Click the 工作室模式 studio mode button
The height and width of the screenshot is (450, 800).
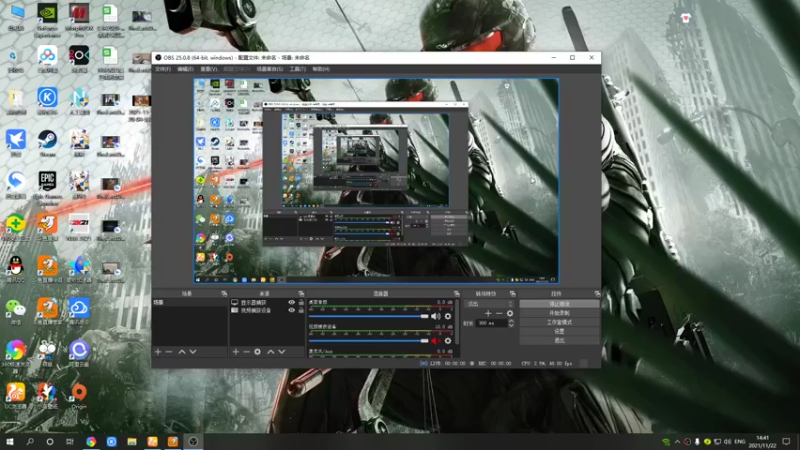tap(559, 322)
